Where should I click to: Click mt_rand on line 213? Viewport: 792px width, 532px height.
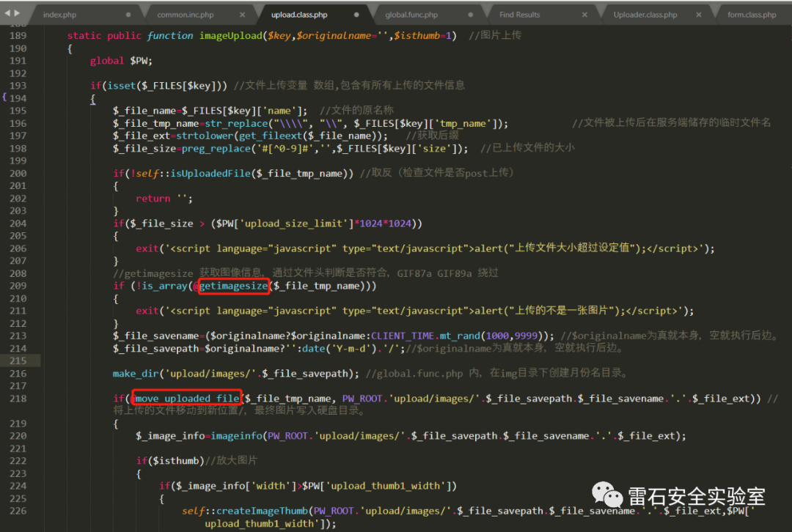click(x=460, y=336)
